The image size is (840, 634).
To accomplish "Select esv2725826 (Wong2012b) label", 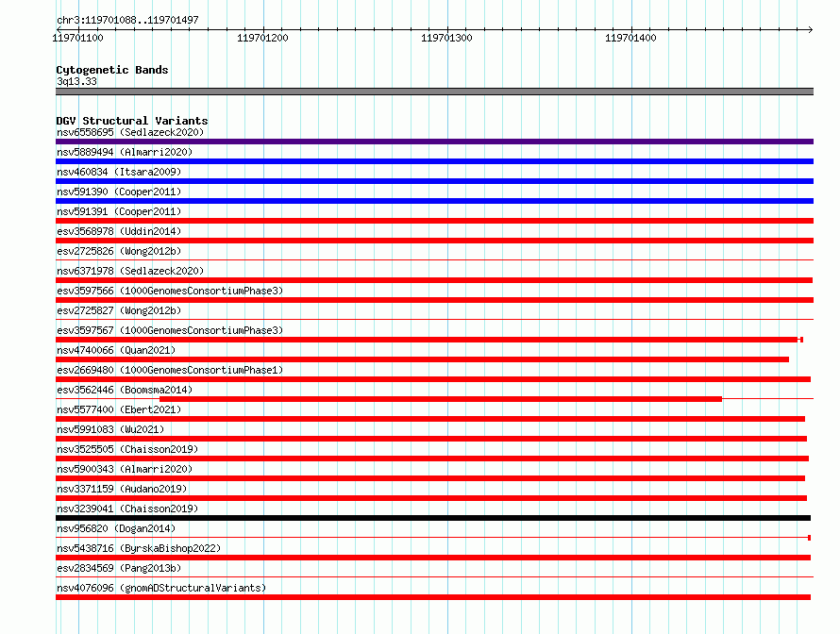I will click(x=119, y=251).
